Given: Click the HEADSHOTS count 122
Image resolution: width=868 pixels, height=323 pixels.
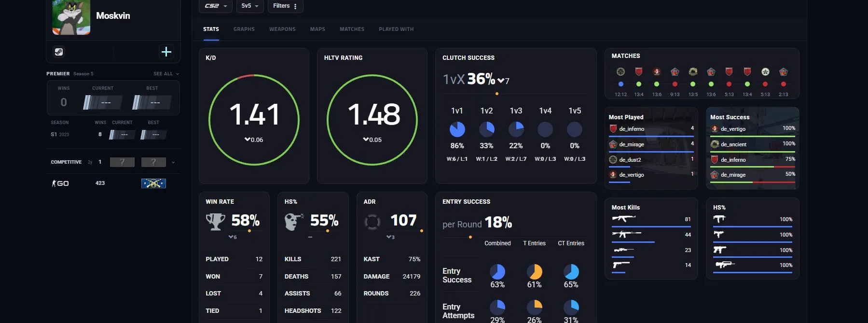Looking at the screenshot, I should [x=336, y=311].
